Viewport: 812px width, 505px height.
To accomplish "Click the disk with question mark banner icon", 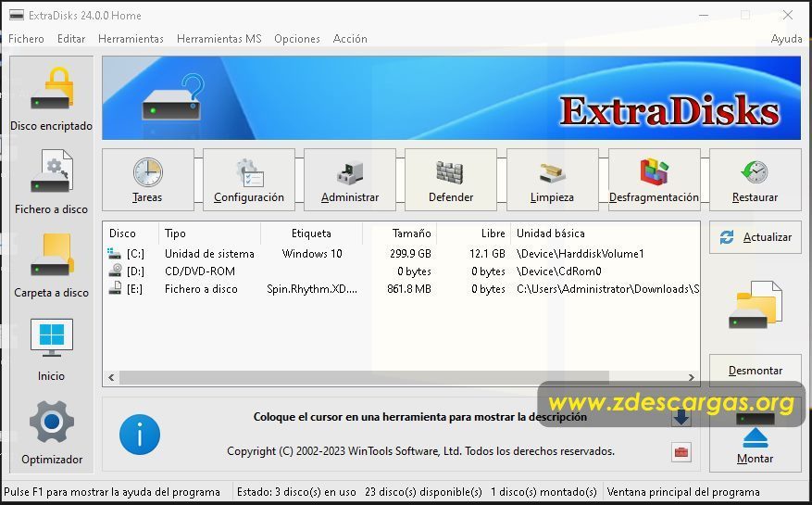I will point(173,98).
